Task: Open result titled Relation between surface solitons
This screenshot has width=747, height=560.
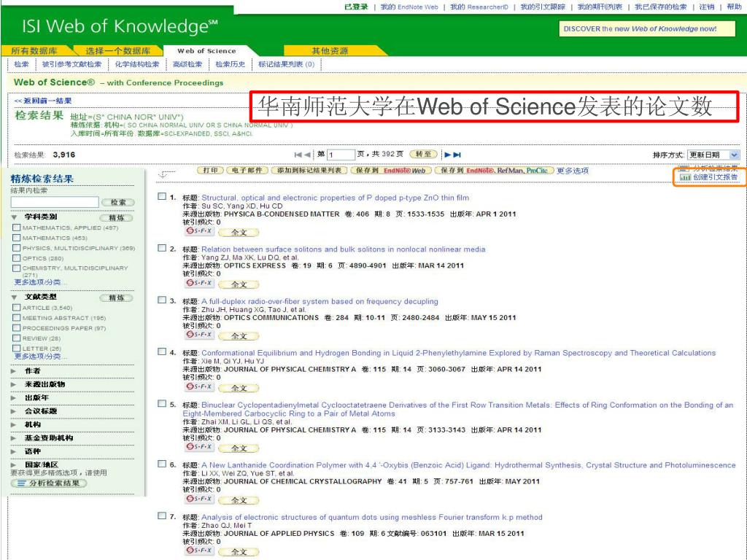Action: (x=344, y=249)
